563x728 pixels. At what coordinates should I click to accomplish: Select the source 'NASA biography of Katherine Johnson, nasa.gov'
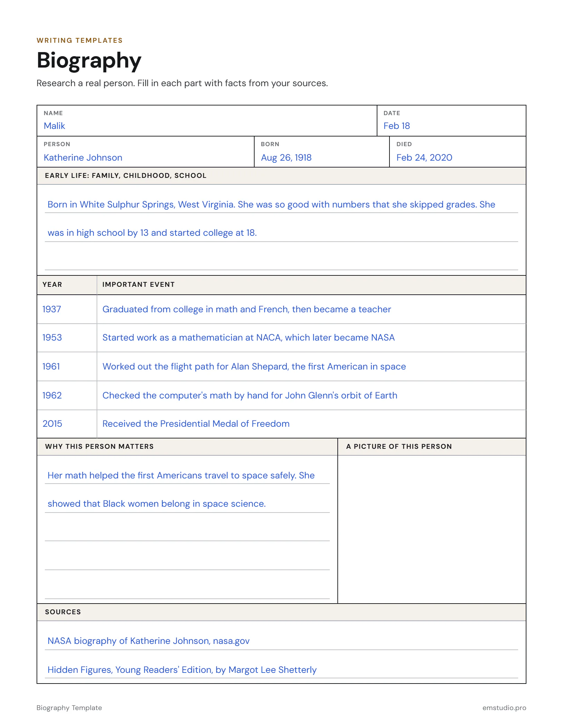(148, 641)
